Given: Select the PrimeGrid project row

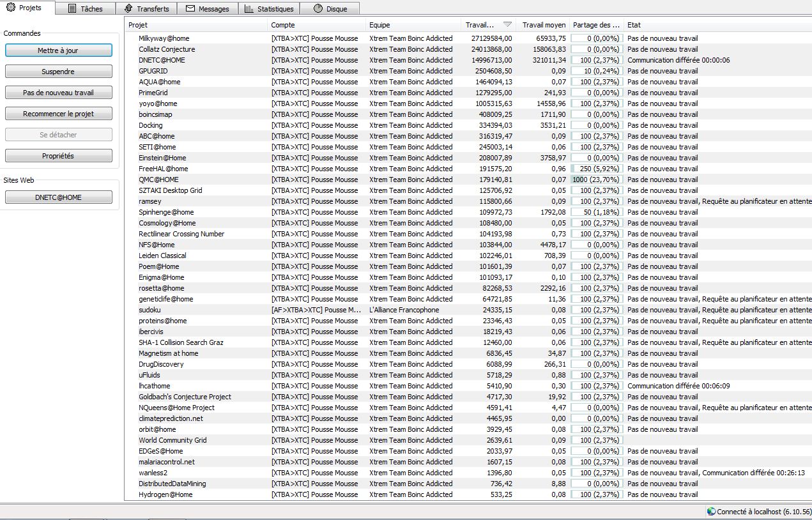Looking at the screenshot, I should [x=468, y=93].
